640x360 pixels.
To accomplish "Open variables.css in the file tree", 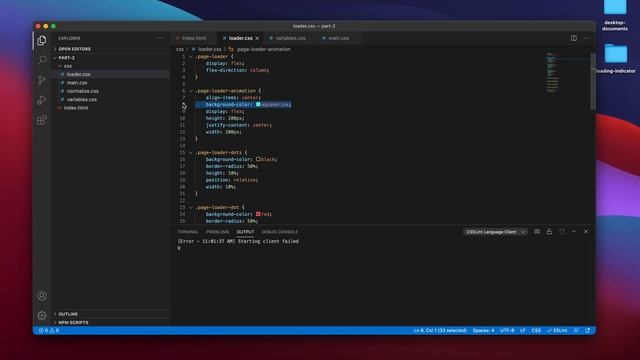I will click(82, 100).
